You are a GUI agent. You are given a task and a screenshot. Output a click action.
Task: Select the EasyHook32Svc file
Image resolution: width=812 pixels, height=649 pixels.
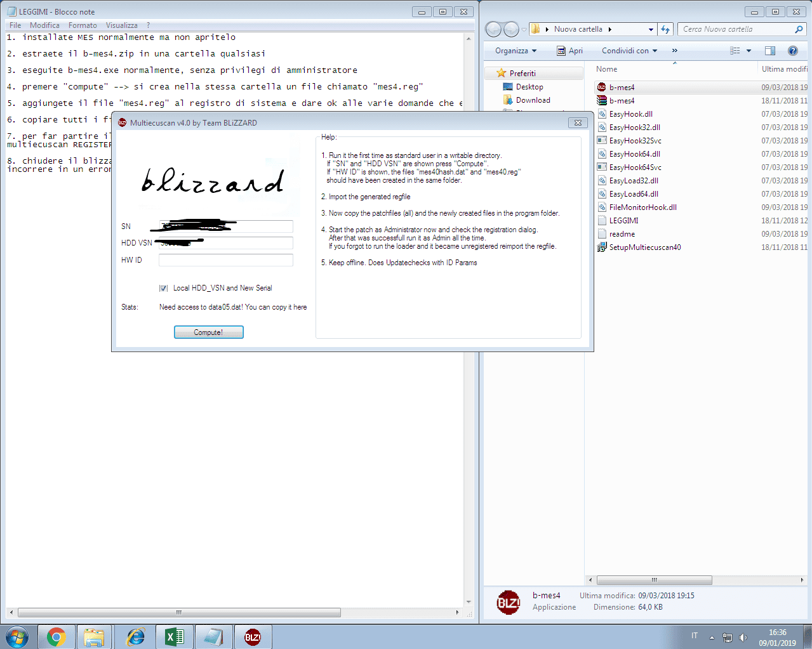635,141
